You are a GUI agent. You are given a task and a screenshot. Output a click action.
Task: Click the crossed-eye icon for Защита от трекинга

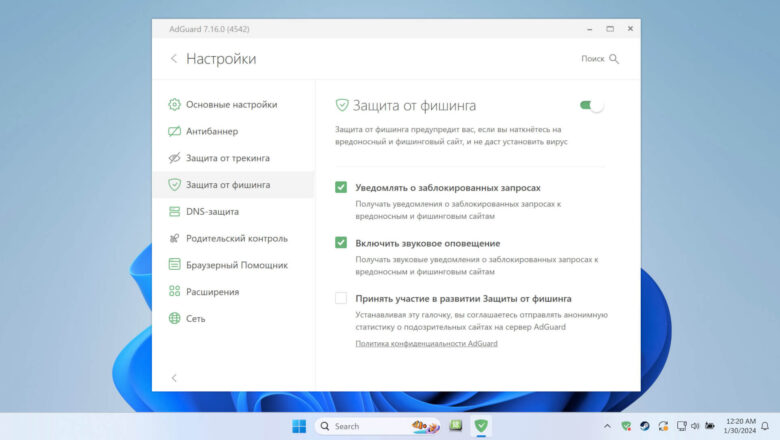pos(174,158)
